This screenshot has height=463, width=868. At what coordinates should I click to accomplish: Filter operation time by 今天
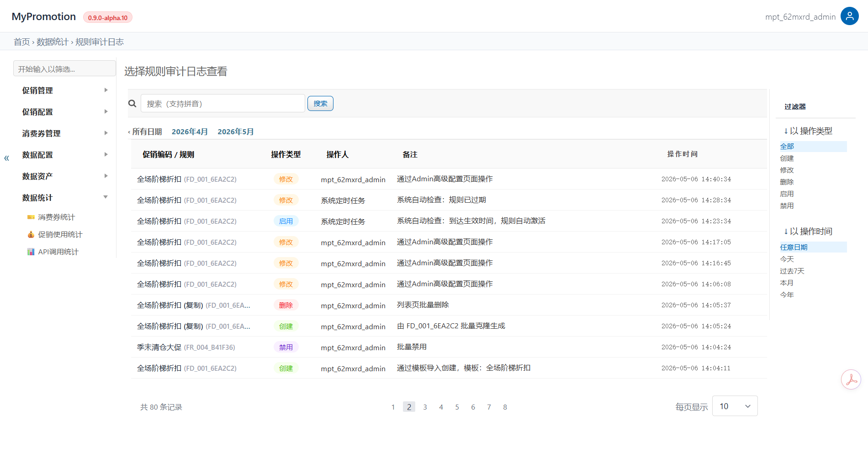[x=787, y=259]
